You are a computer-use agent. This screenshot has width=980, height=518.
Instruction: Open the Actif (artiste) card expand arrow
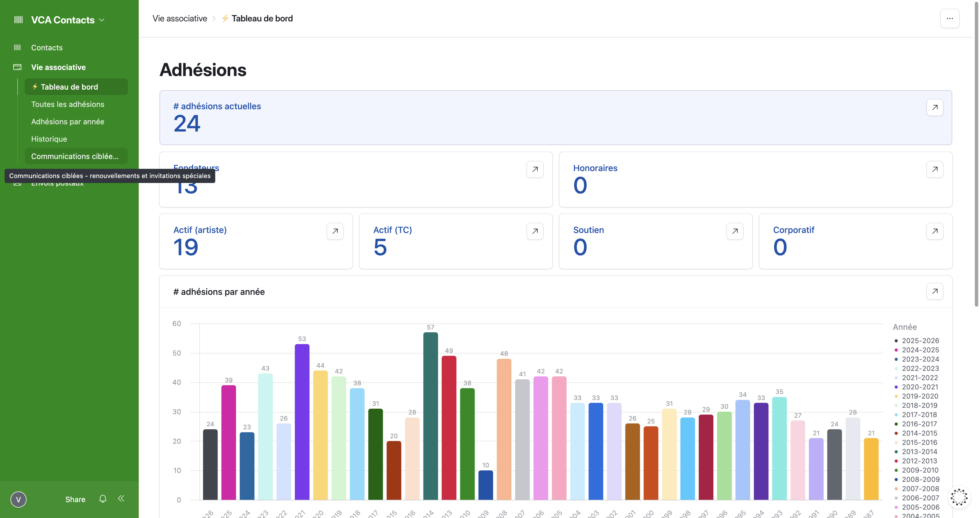pos(335,231)
